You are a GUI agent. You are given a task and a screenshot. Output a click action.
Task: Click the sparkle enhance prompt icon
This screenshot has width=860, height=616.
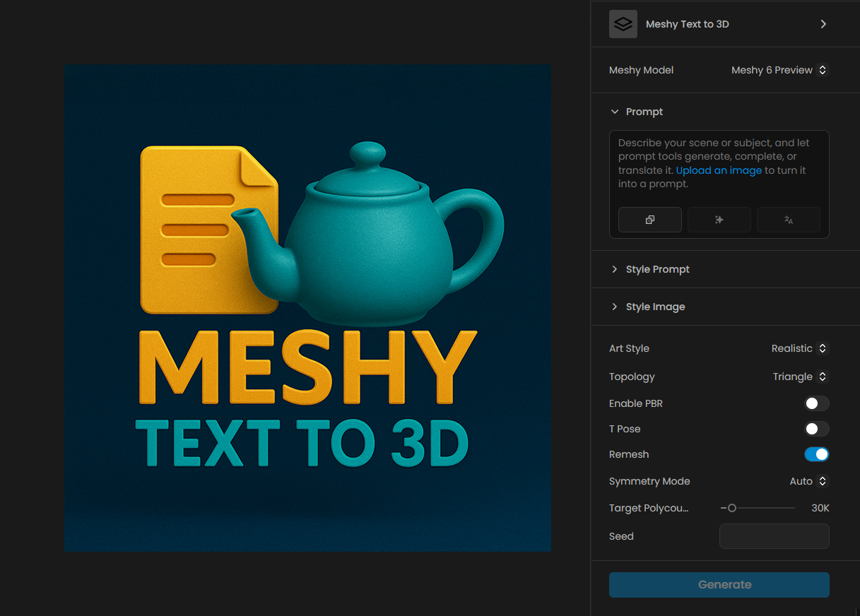pyautogui.click(x=719, y=220)
